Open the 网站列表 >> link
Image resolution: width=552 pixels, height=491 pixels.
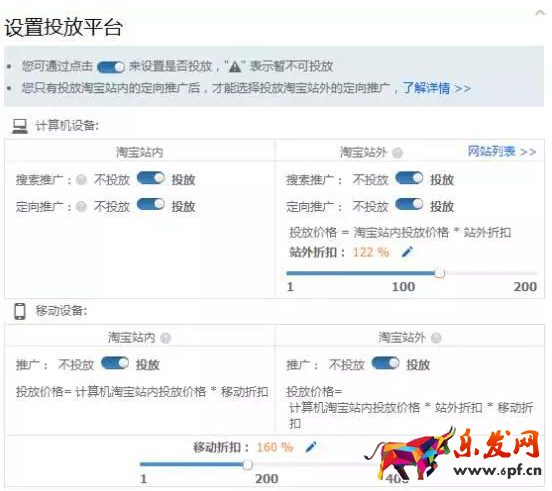click(502, 152)
